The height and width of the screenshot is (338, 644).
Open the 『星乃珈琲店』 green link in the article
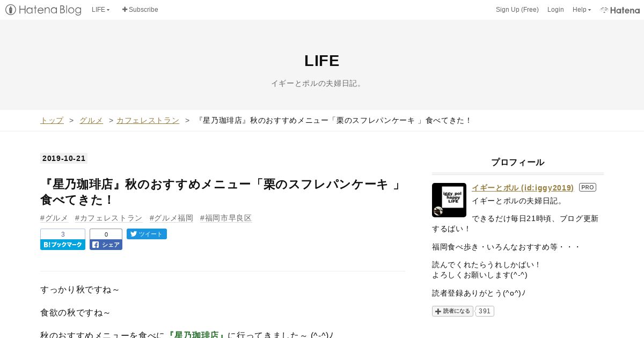coord(196,334)
